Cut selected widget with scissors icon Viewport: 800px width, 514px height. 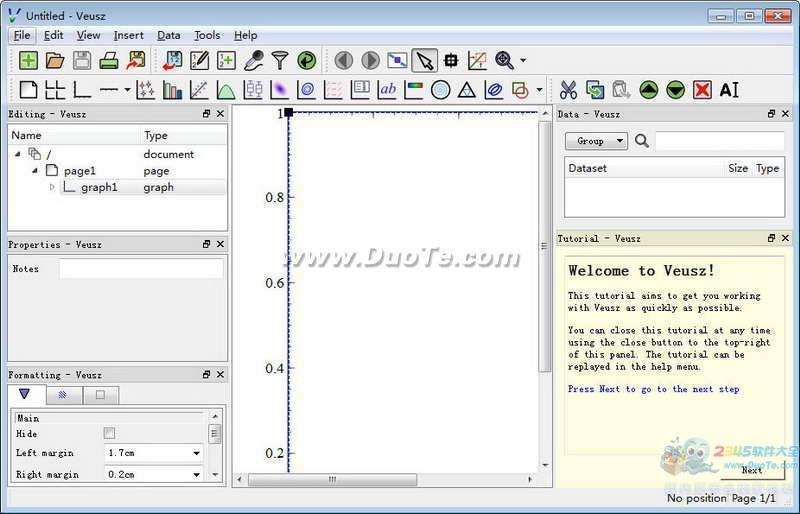click(x=568, y=90)
